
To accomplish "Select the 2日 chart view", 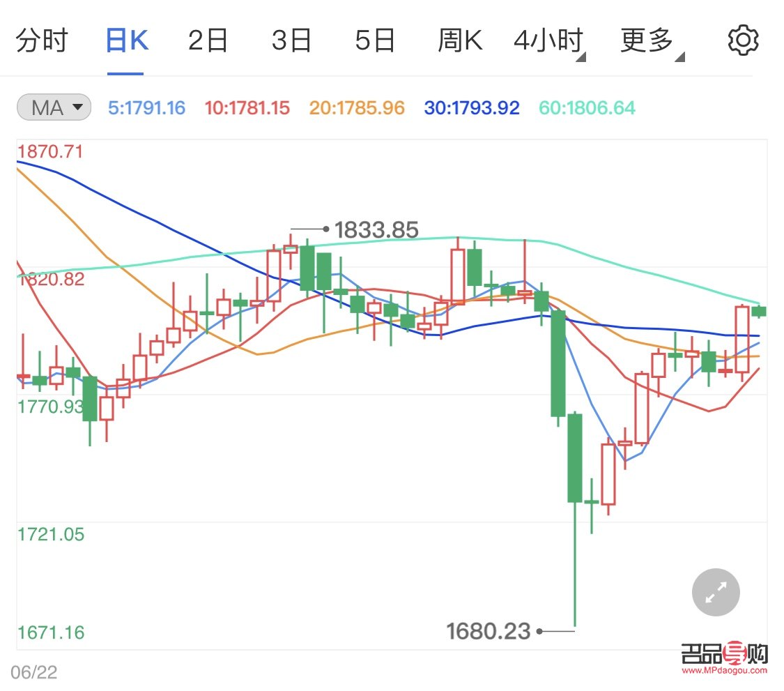I will 207,40.
